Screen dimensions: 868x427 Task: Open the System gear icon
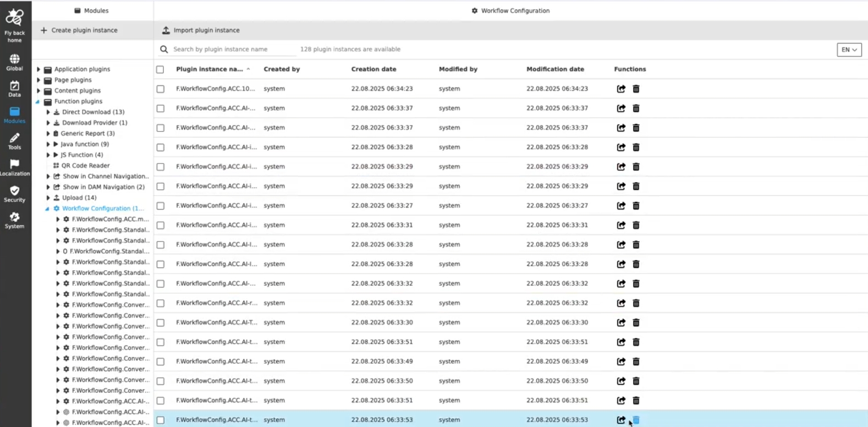(x=15, y=217)
